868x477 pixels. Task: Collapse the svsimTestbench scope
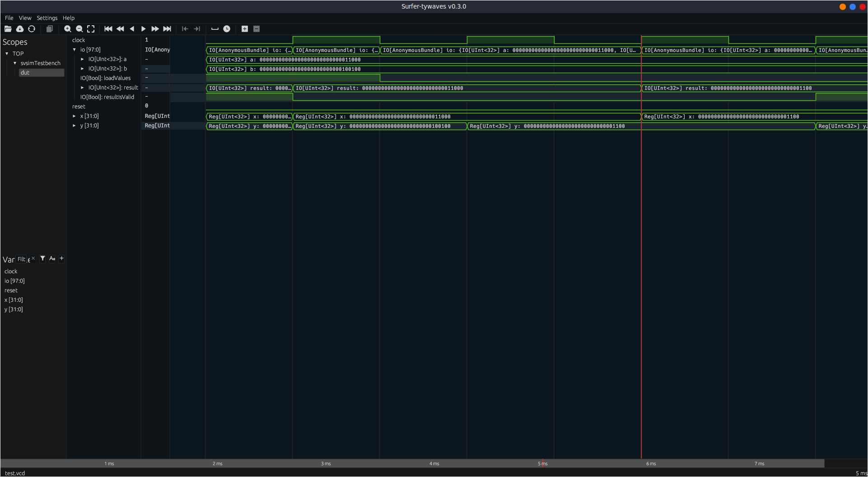pyautogui.click(x=15, y=63)
